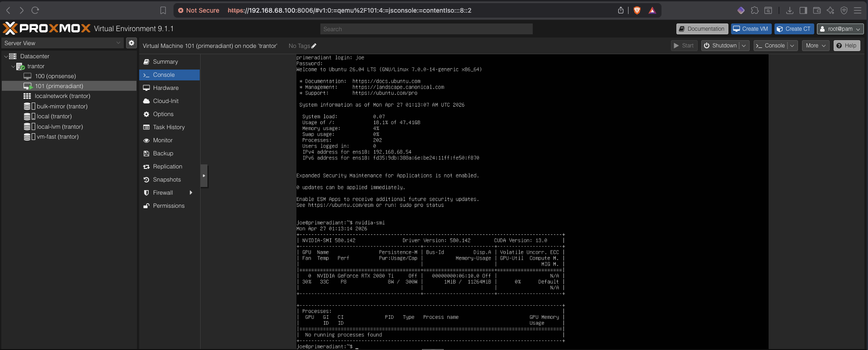Open the Firewall tab
868x350 pixels.
click(169, 193)
